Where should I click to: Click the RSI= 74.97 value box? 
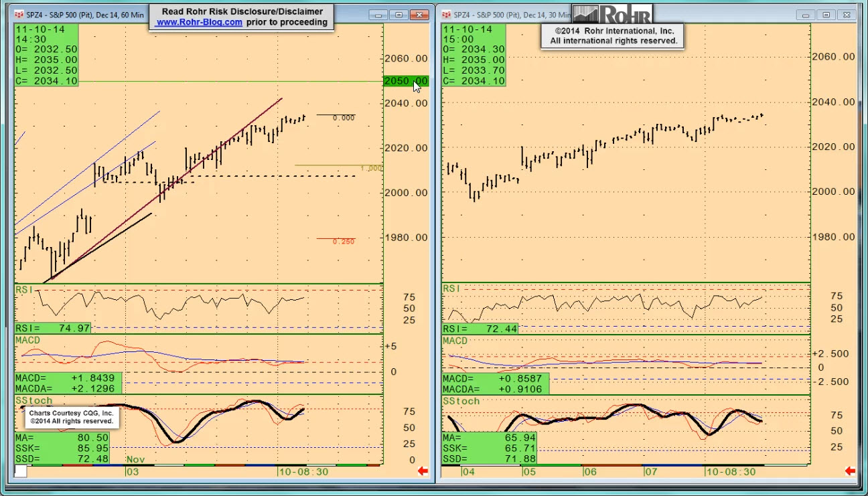(53, 328)
